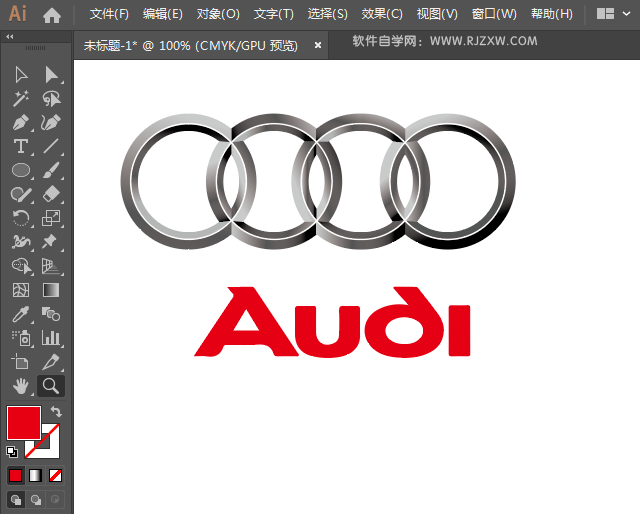Switch to the Hand tool

coord(20,386)
